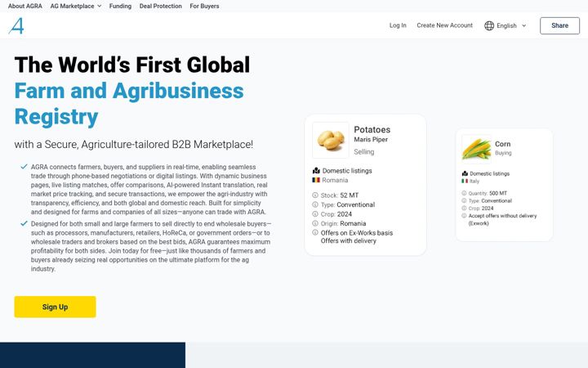The height and width of the screenshot is (368, 588).
Task: Click the Romania flag icon
Action: 316,180
